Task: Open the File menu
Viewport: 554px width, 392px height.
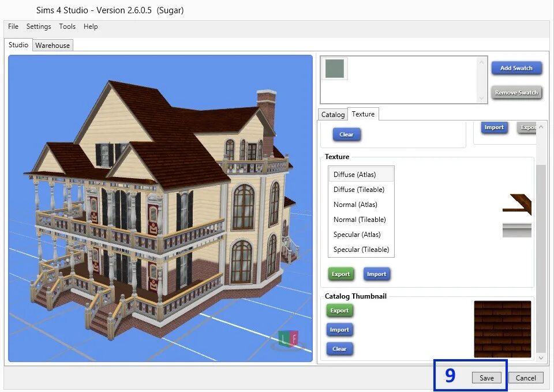Action: tap(13, 27)
